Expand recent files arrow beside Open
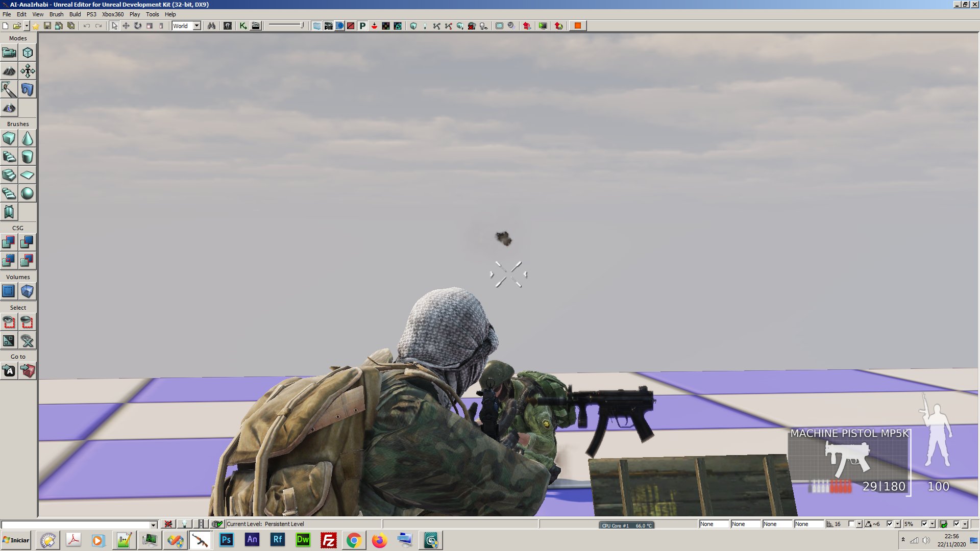The height and width of the screenshot is (551, 980). click(x=27, y=26)
